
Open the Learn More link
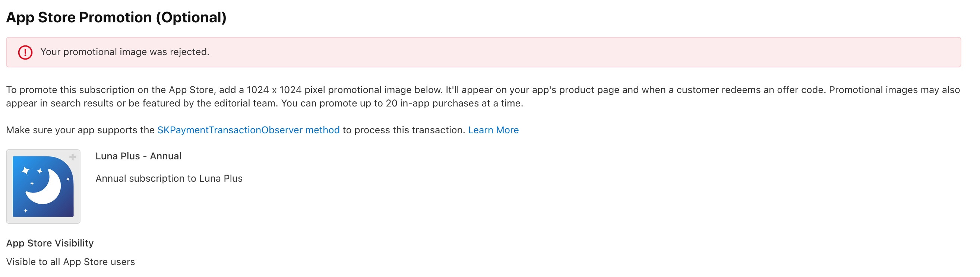[x=493, y=130]
